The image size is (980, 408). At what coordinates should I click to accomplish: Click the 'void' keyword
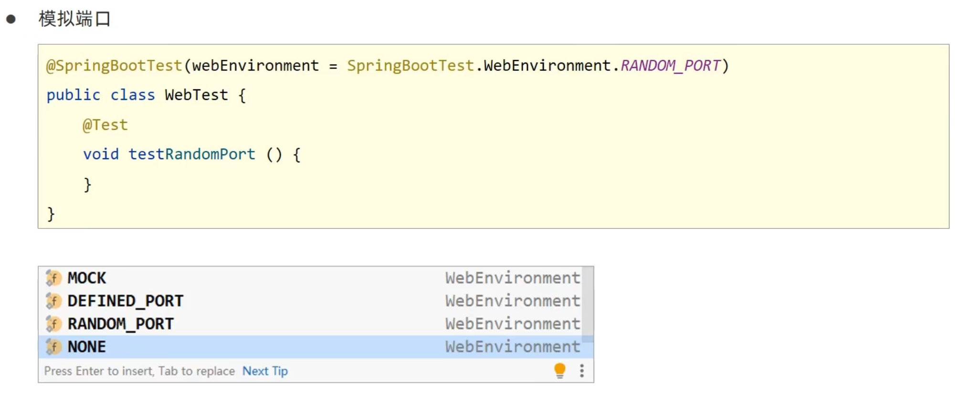point(101,154)
